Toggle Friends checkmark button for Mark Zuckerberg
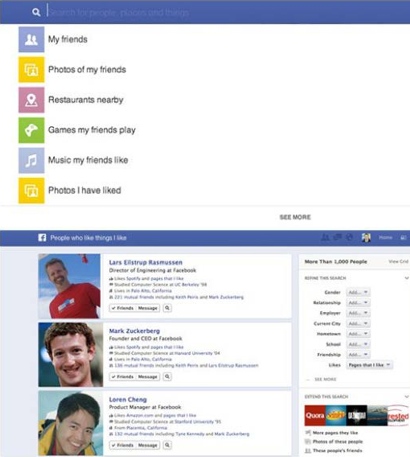 pyautogui.click(x=122, y=377)
